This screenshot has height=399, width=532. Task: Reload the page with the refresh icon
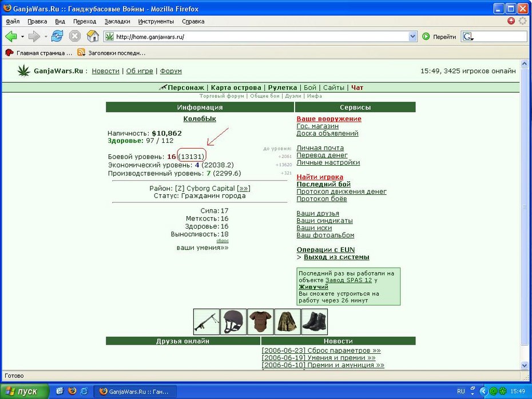[57, 36]
